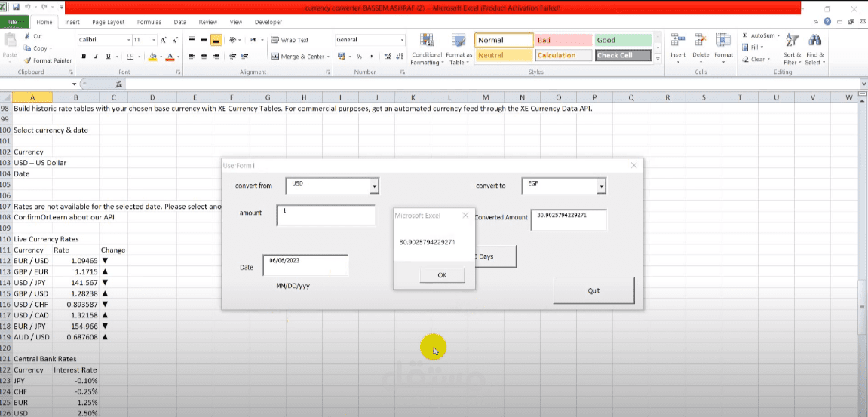
Task: Click the Quit button
Action: coord(593,291)
